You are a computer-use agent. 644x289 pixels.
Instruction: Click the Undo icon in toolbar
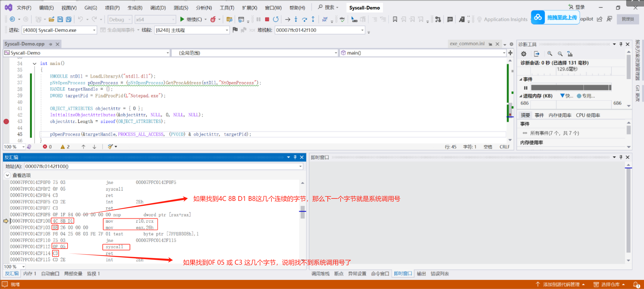point(80,19)
